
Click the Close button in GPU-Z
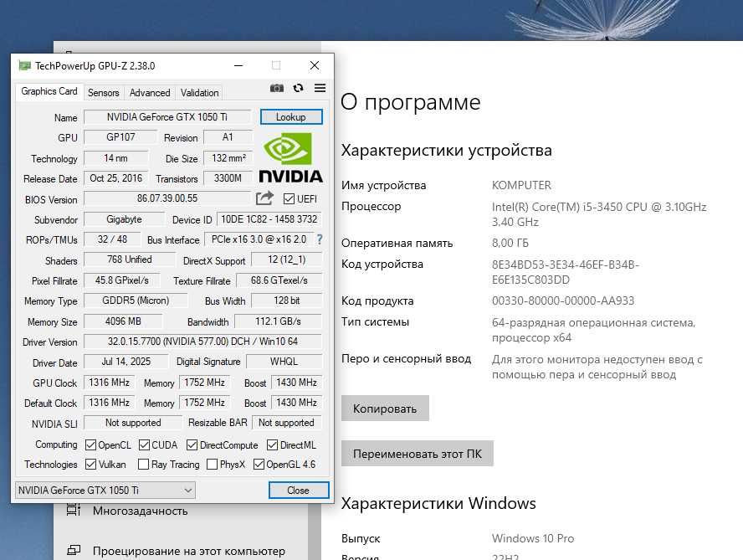[298, 491]
